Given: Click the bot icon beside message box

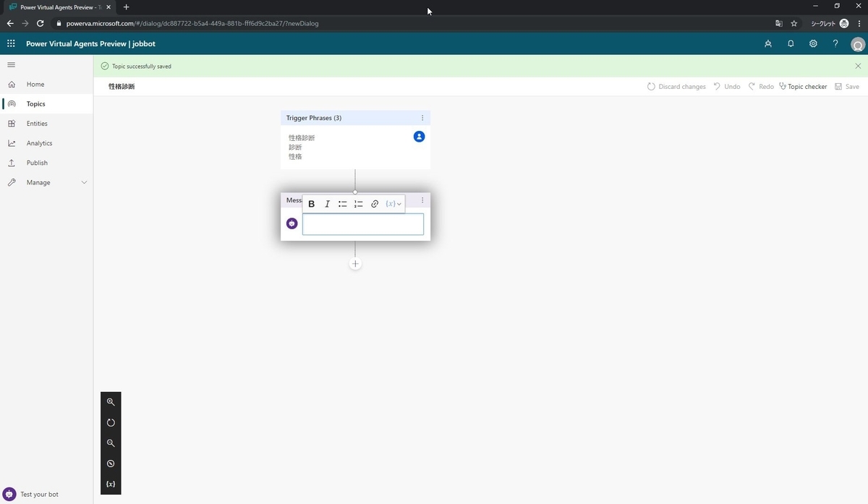Looking at the screenshot, I should 292,223.
